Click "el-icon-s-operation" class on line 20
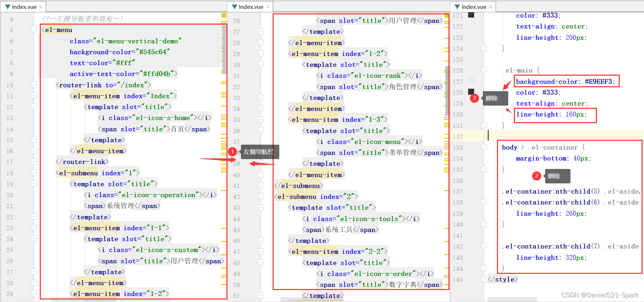The width and height of the screenshot is (644, 302). click(x=159, y=195)
